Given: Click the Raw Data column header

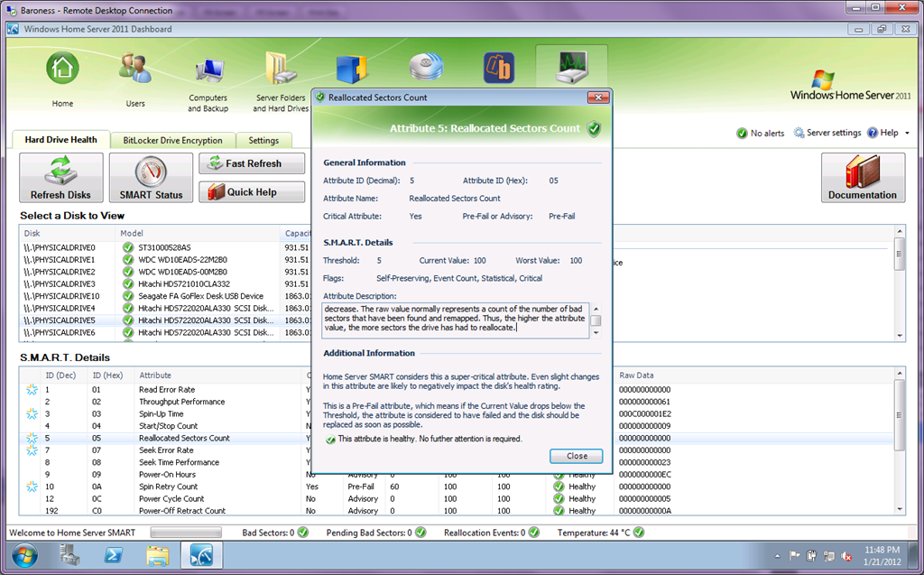Looking at the screenshot, I should tap(636, 376).
